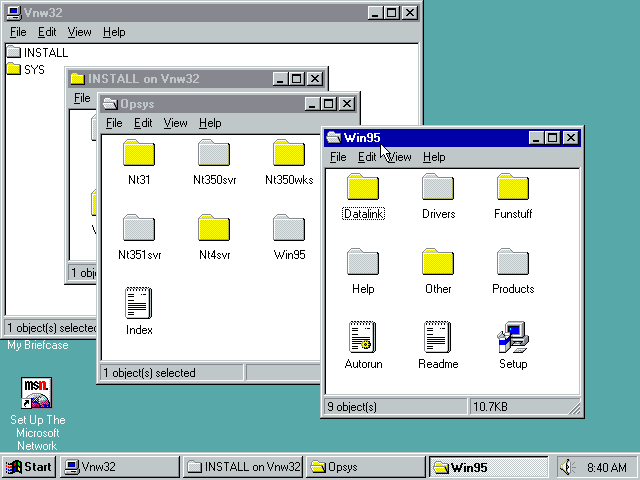Select the Setup program icon

pos(513,338)
